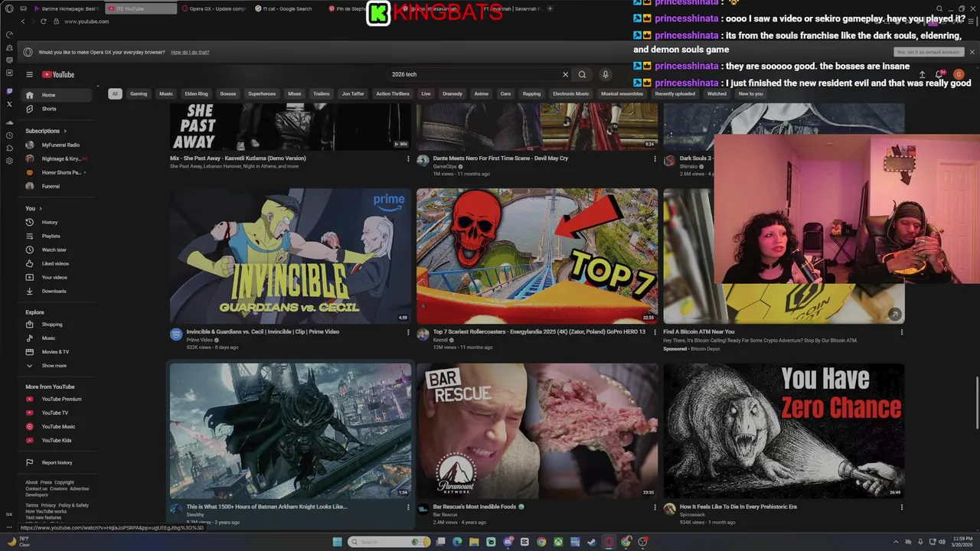Select the Recently uploaded filter chip
Image resolution: width=980 pixels, height=551 pixels.
click(x=675, y=93)
